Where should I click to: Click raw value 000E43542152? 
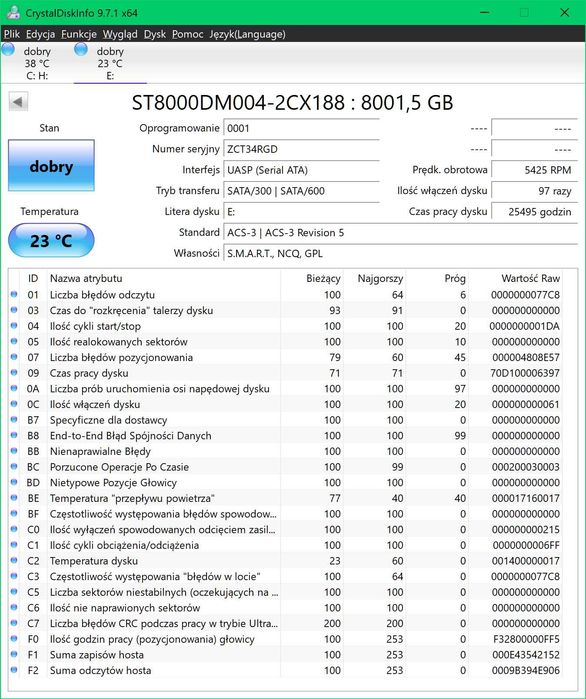[x=526, y=654]
